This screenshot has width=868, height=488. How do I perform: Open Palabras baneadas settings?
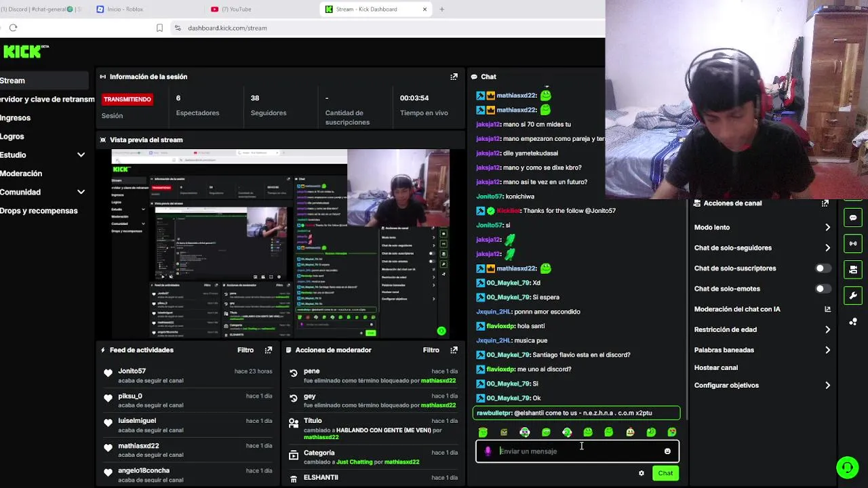point(762,350)
